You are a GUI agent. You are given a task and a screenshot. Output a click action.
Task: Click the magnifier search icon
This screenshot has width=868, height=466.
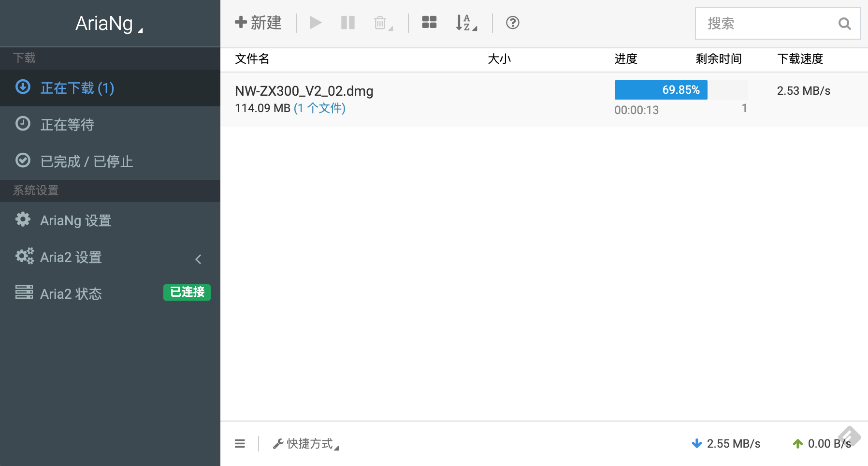pyautogui.click(x=845, y=24)
